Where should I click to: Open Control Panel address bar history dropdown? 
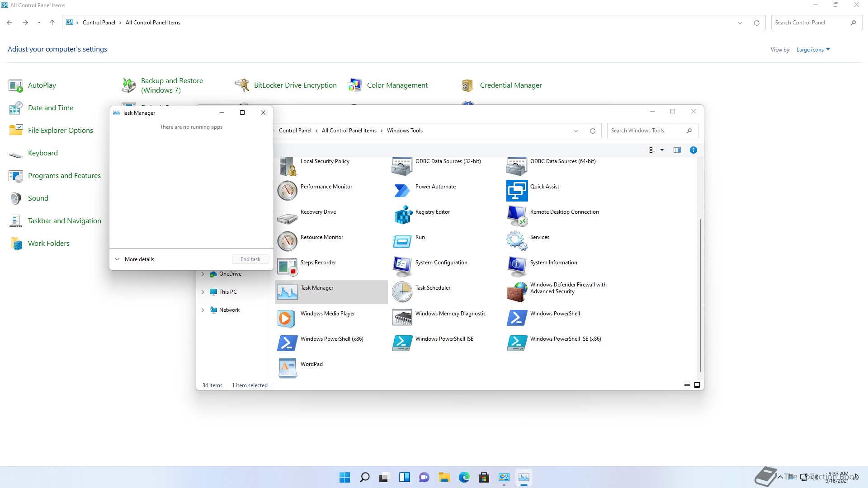tap(740, 23)
